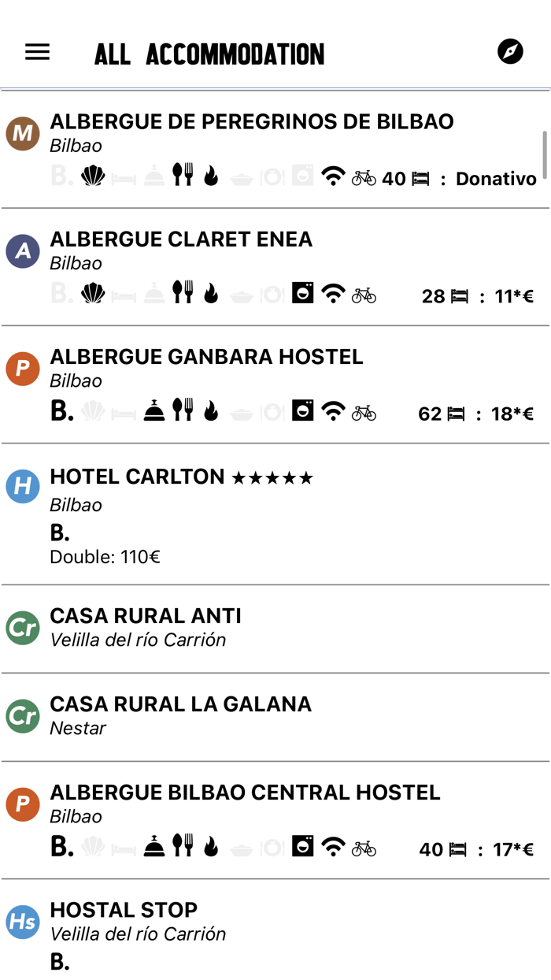
Task: Click the All Accommodation header title
Action: click(x=209, y=54)
